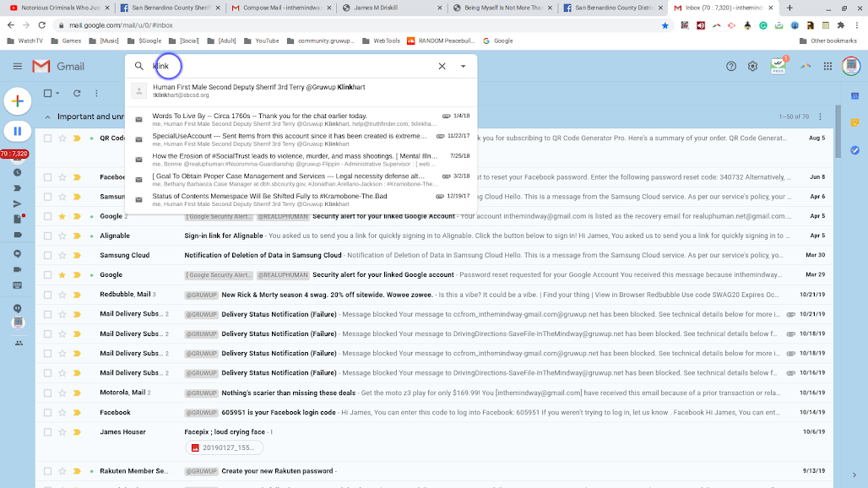Open the Hangouts chat bubble in sidebar
Screen dimensions: 868x488
tap(18, 254)
